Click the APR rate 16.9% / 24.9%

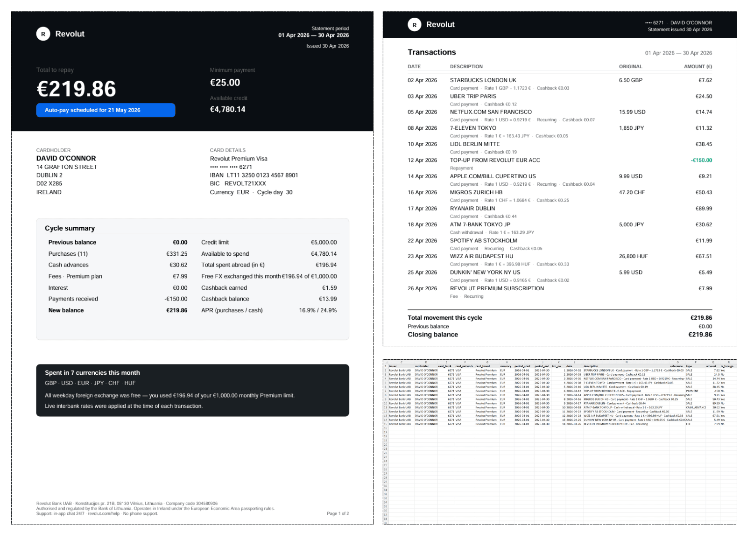coord(318,310)
